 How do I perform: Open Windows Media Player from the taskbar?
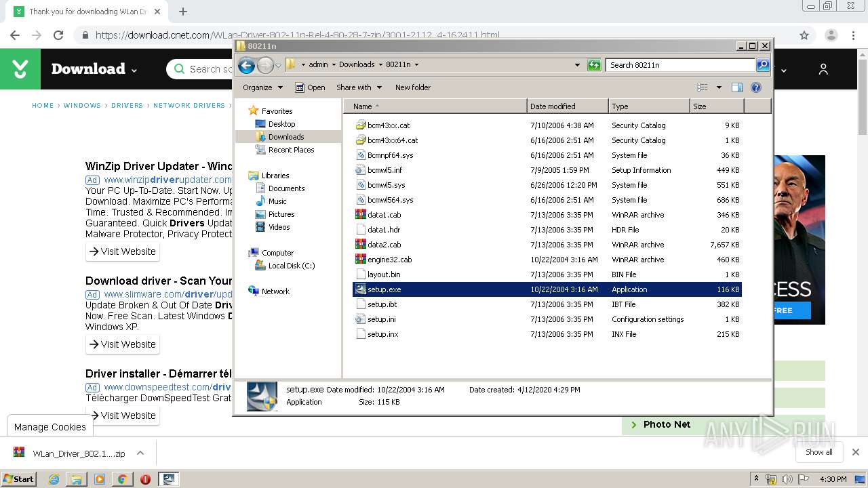click(x=100, y=479)
